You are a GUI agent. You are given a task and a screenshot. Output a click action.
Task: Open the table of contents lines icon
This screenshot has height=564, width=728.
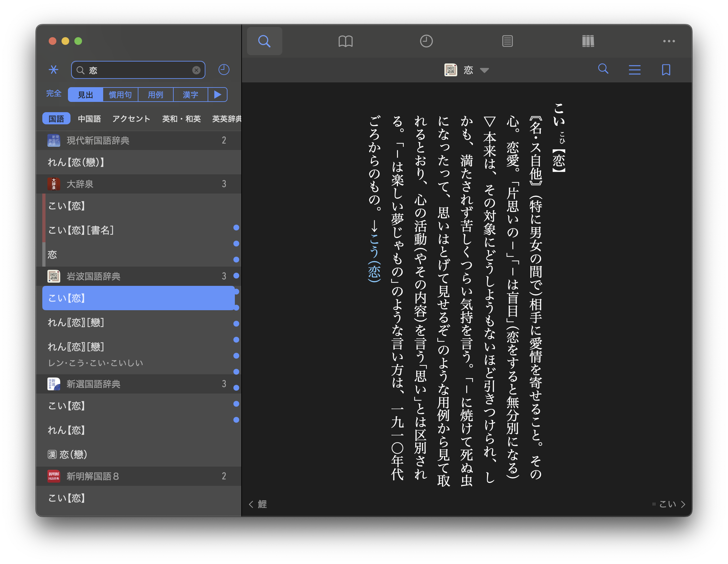[x=634, y=70]
